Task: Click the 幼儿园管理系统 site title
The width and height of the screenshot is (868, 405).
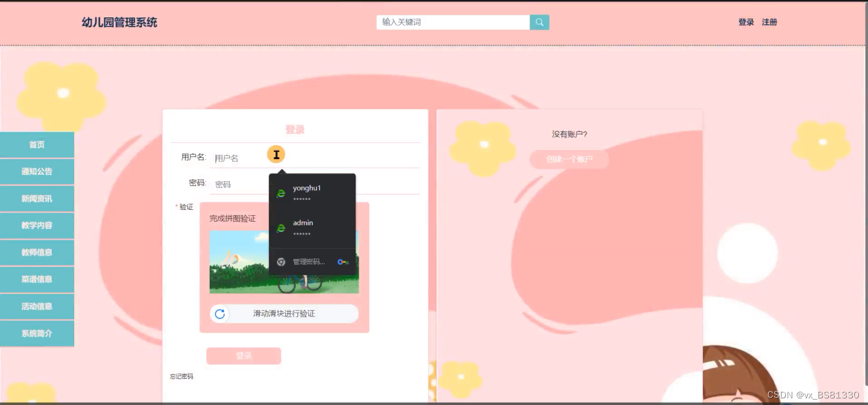Action: point(119,22)
